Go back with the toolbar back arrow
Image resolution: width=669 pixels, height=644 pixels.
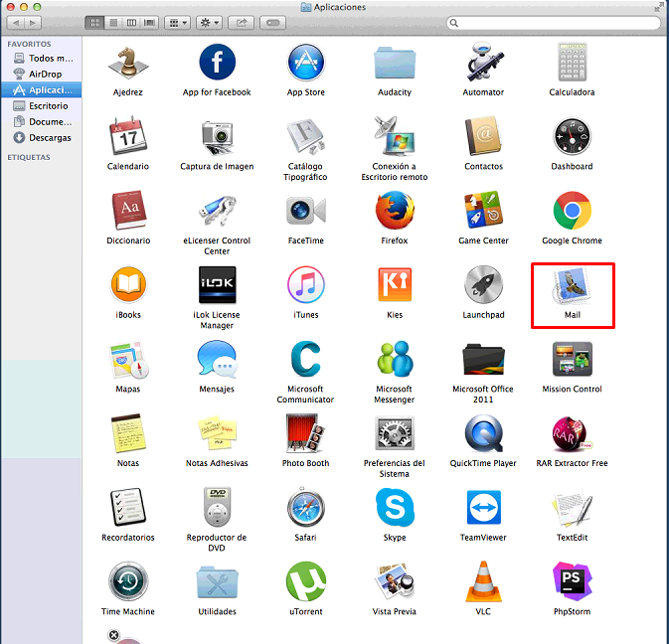16,23
